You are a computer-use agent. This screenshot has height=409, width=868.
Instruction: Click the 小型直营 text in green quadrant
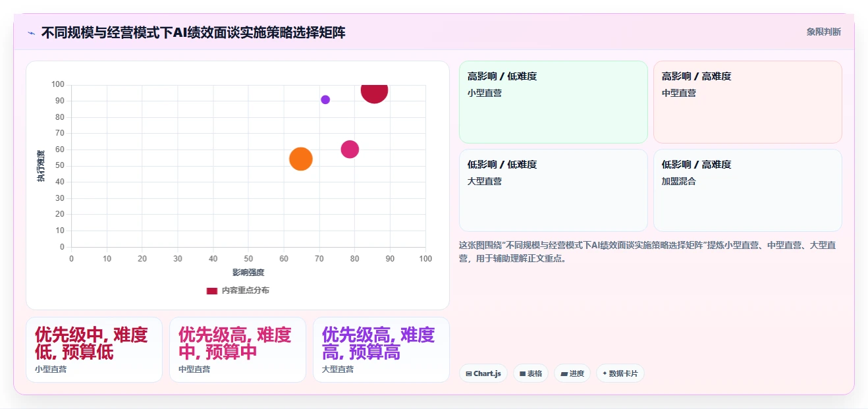click(485, 93)
